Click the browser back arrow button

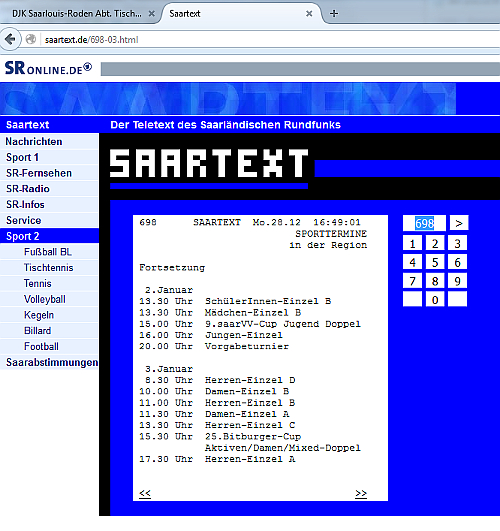click(10, 39)
